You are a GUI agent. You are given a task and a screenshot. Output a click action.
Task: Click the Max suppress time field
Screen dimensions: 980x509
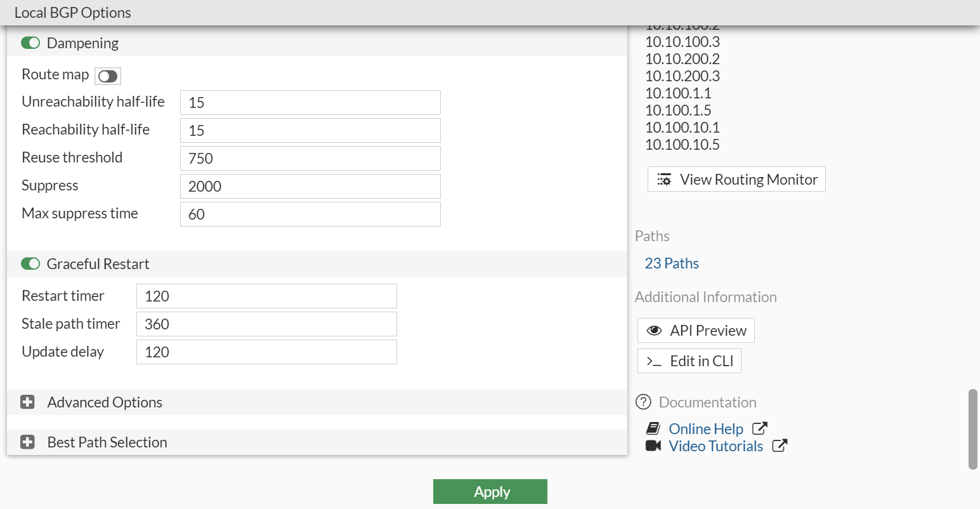coord(310,215)
